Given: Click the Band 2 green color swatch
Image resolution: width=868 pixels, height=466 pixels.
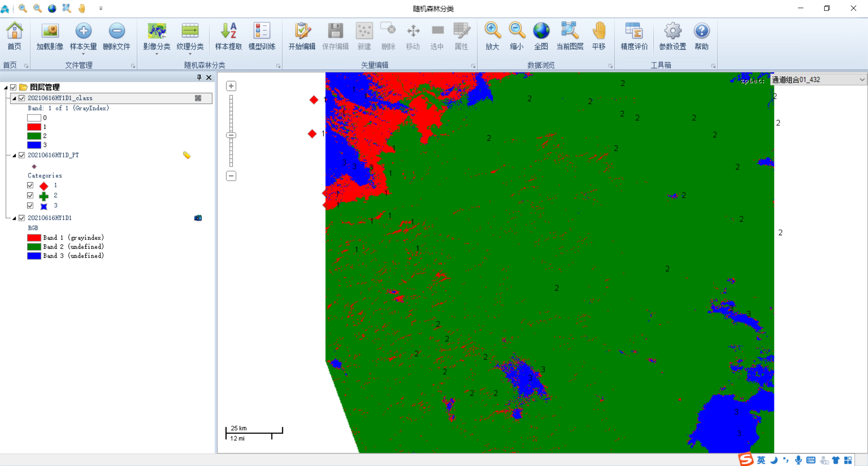Looking at the screenshot, I should 34,247.
